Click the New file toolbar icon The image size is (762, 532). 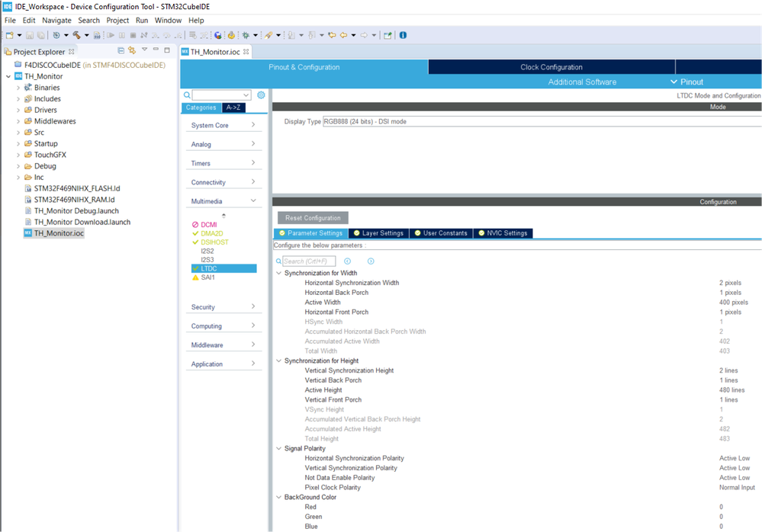[10, 35]
